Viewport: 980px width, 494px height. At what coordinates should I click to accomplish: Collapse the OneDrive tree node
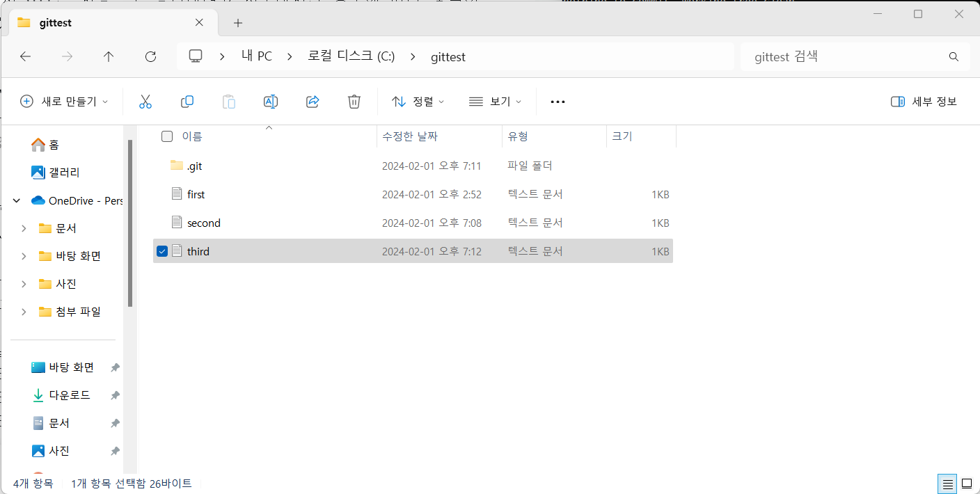pyautogui.click(x=17, y=201)
